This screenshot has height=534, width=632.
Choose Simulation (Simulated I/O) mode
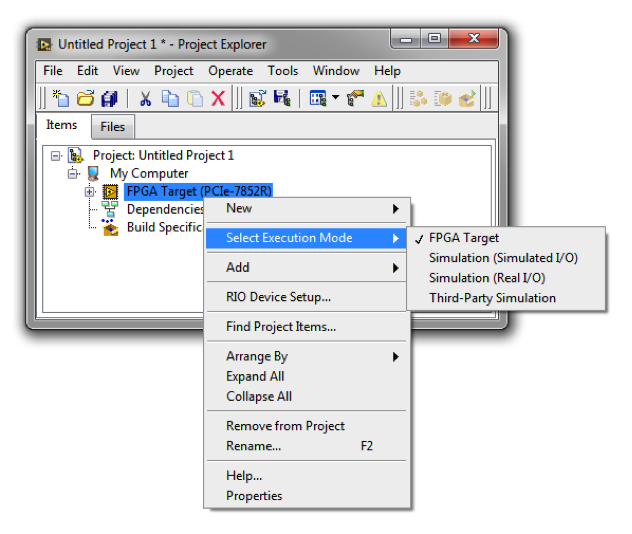(503, 258)
